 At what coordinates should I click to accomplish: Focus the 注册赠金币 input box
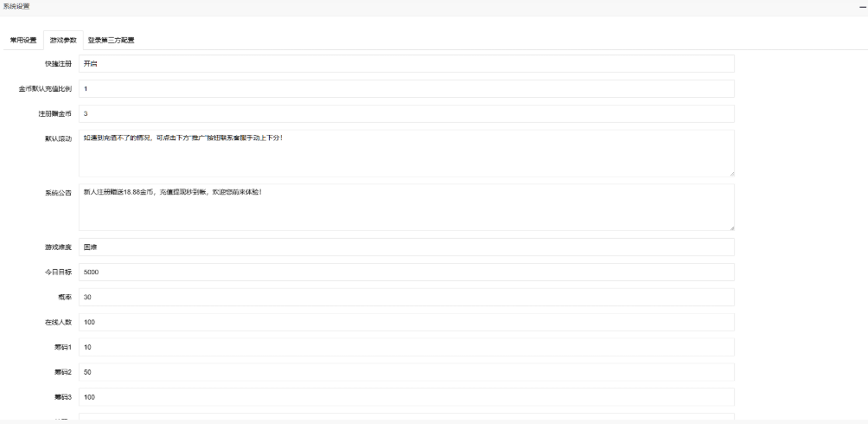coord(406,113)
